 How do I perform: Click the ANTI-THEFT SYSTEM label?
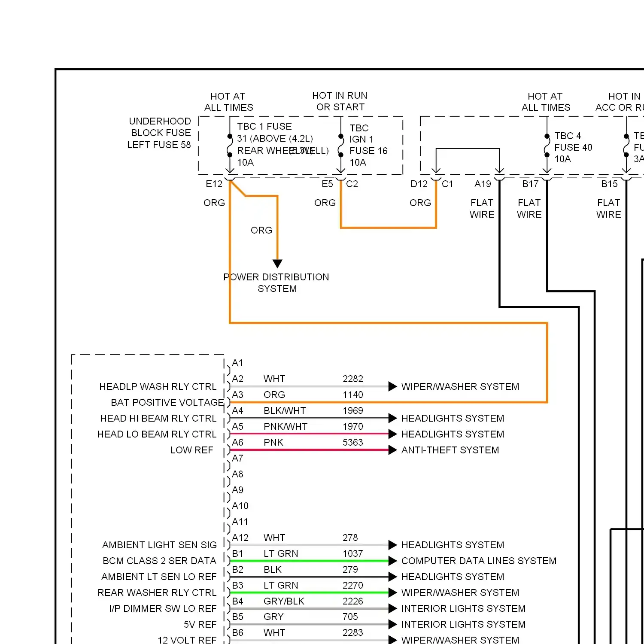[x=450, y=450]
